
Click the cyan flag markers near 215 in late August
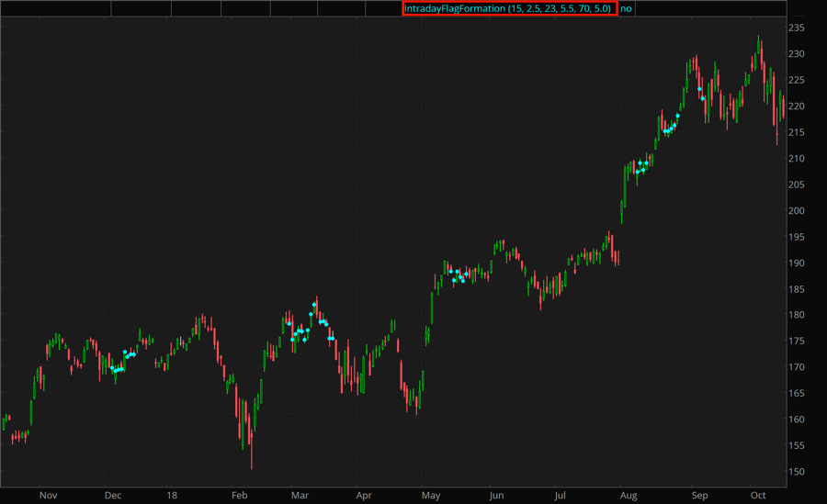pos(671,128)
